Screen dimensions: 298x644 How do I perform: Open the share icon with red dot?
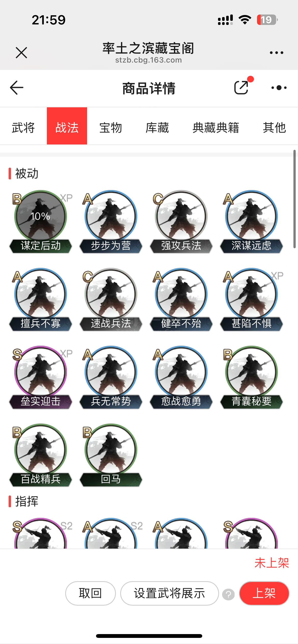[241, 87]
